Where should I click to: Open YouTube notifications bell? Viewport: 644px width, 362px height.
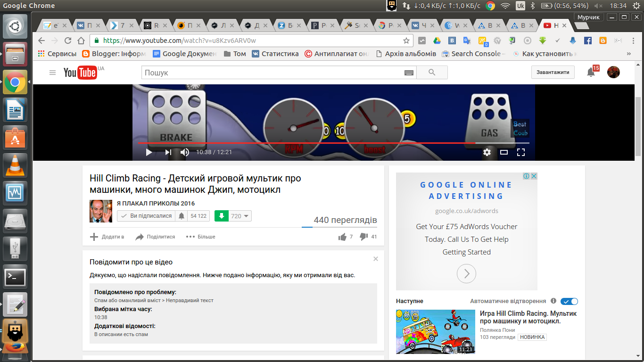591,72
